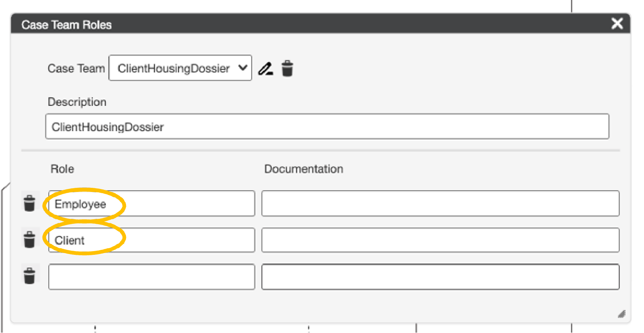The width and height of the screenshot is (644, 333).
Task: Delete the Employee role row
Action: (x=29, y=203)
